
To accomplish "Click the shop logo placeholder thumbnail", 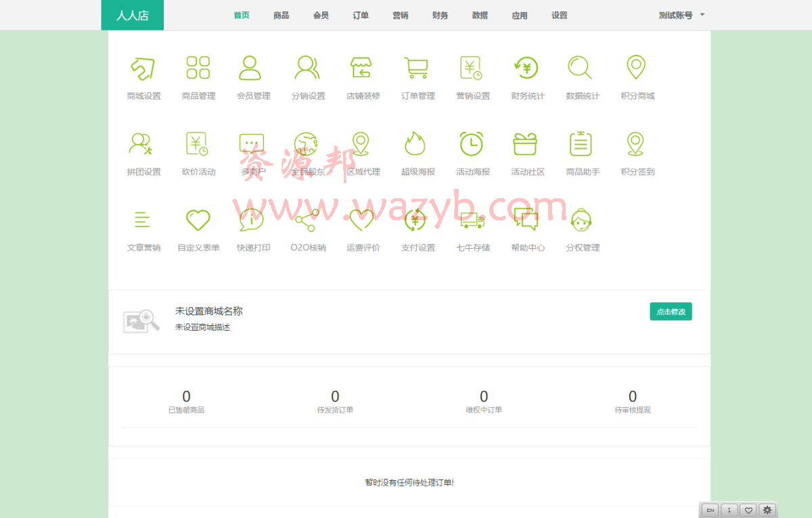I will 141,321.
